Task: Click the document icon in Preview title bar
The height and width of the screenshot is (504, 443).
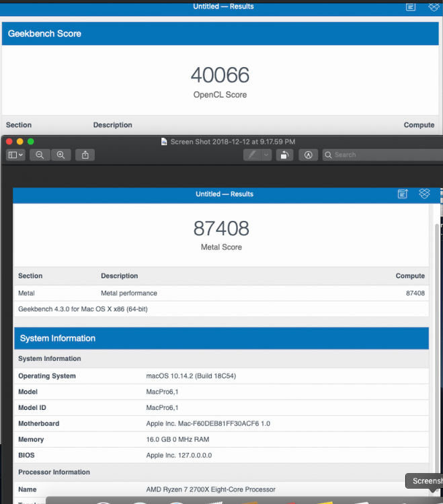Action: pos(164,142)
